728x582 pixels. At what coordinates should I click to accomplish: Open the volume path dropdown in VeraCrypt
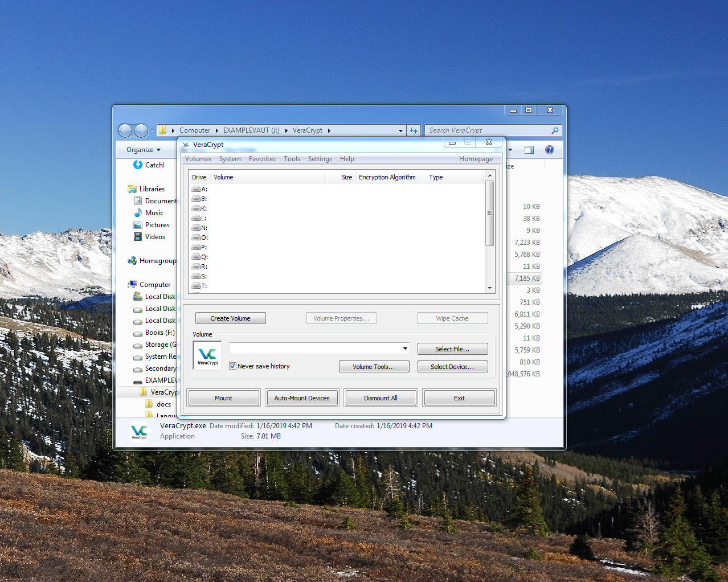pos(406,349)
